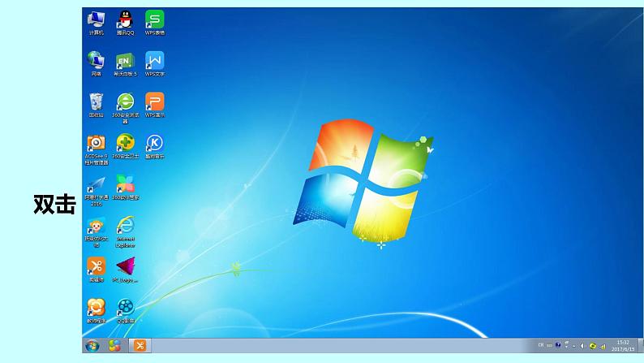
Task: Switch to the scissors app in taskbar
Action: (140, 346)
